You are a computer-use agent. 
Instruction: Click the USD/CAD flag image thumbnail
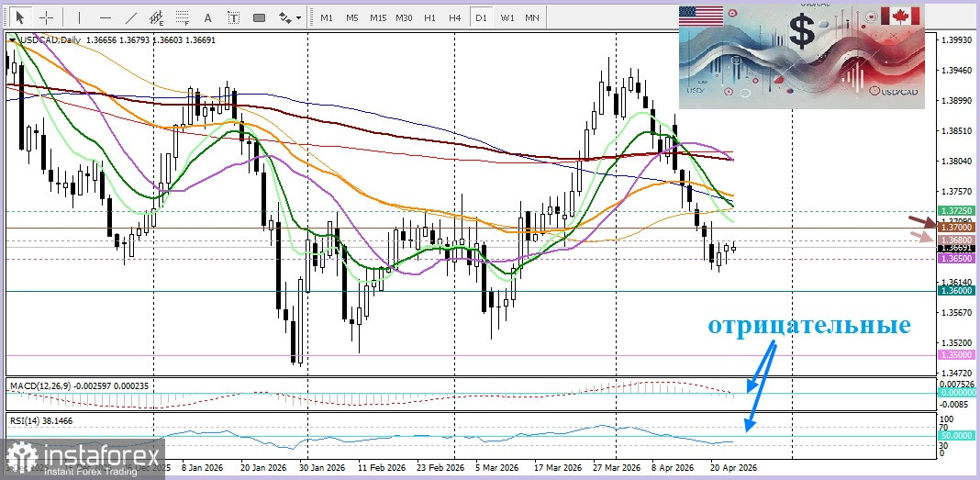(802, 57)
